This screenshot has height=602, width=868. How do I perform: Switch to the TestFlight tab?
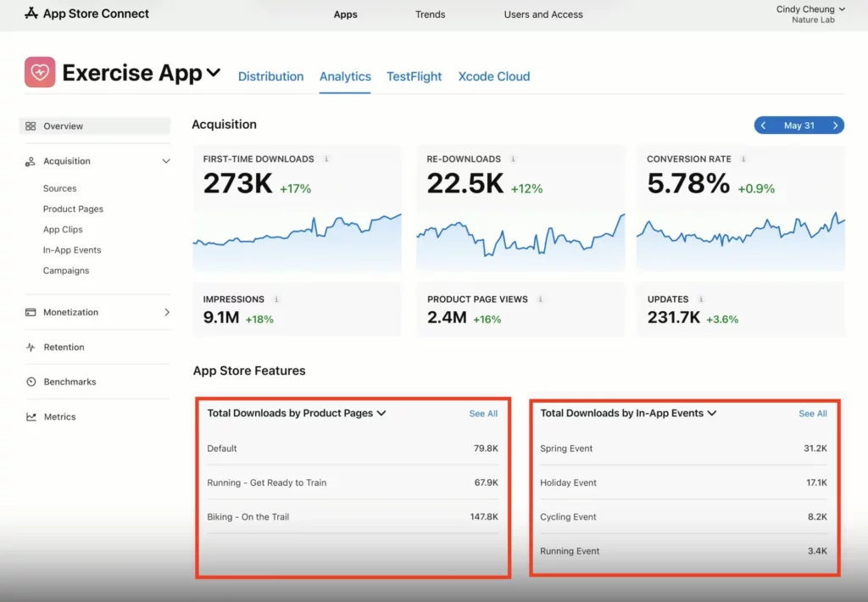click(414, 76)
